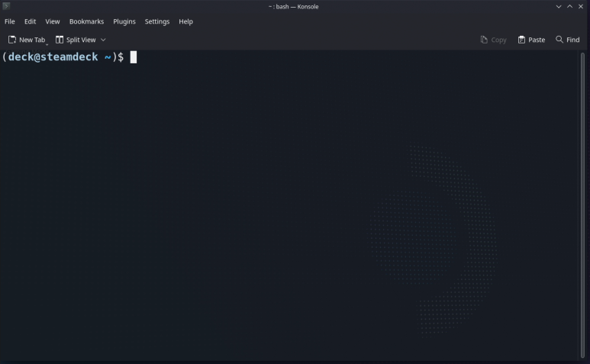Screen dimensions: 590x364
Task: Click the New Tab button
Action: point(27,40)
